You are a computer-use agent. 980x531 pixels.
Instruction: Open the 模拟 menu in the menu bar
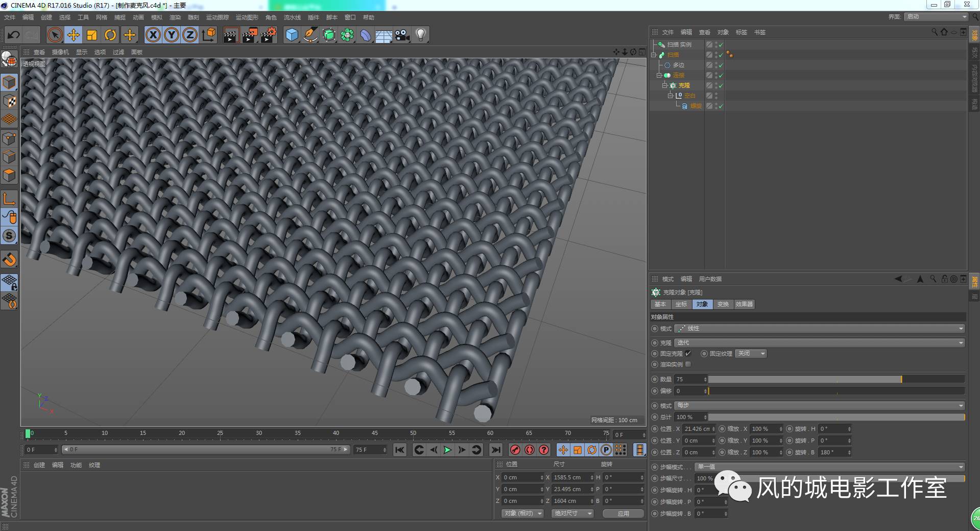click(x=156, y=17)
